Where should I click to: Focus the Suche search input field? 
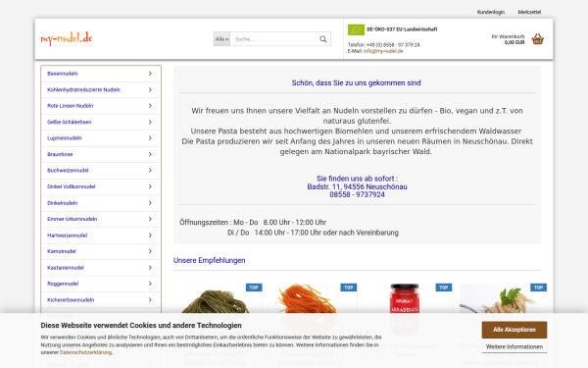(274, 39)
